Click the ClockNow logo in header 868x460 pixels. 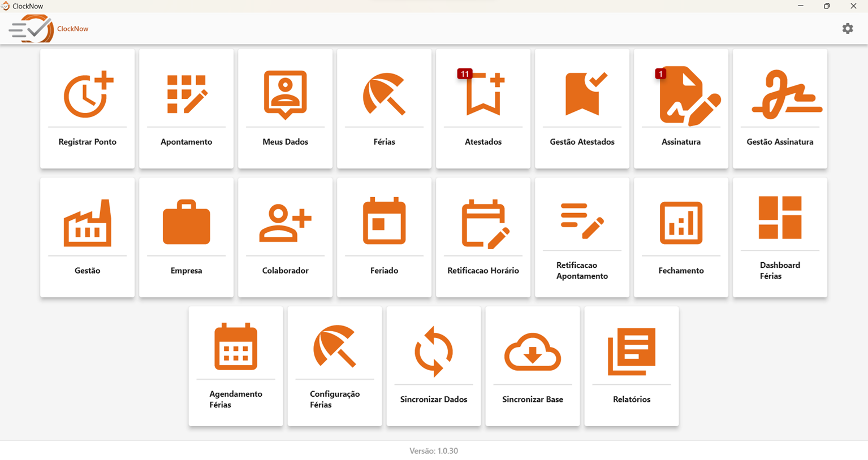(33, 28)
